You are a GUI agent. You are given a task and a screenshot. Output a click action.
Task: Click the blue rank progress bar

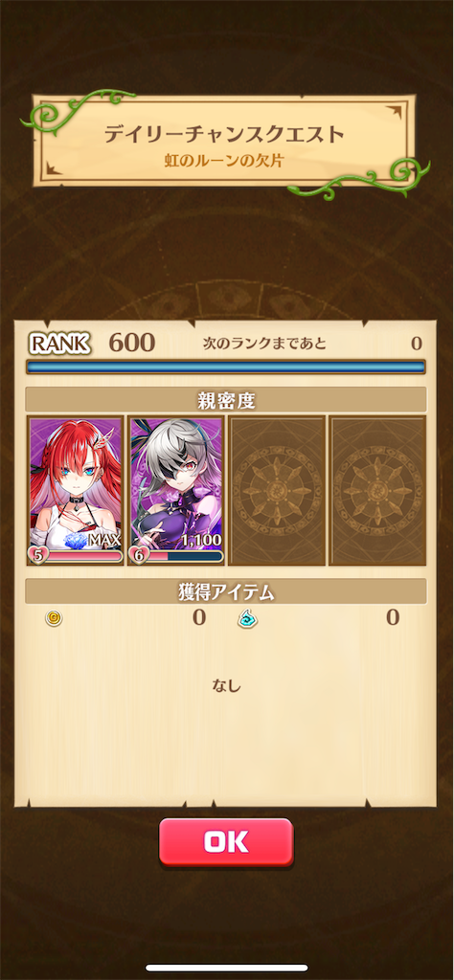(226, 367)
